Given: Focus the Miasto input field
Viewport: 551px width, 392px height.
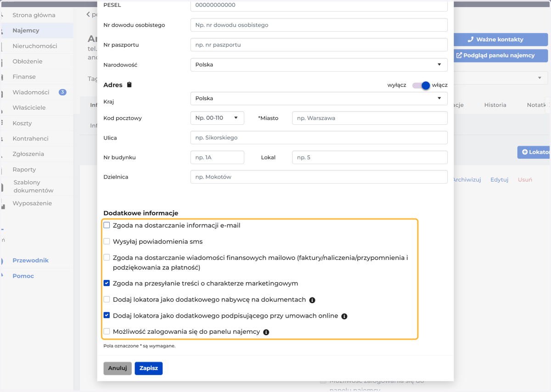Looking at the screenshot, I should click(370, 118).
